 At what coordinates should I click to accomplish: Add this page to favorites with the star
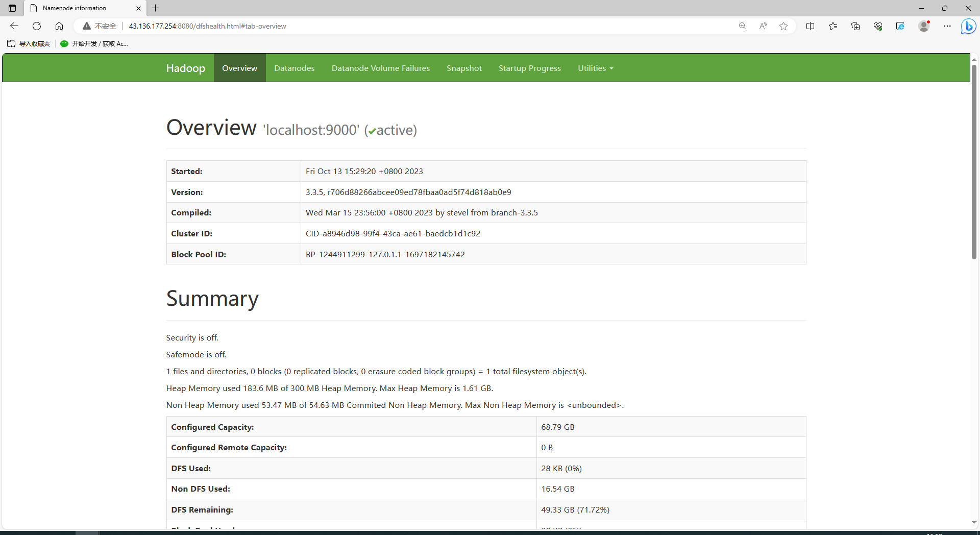pos(783,26)
